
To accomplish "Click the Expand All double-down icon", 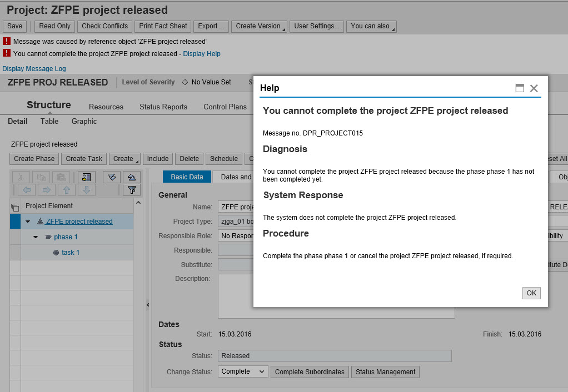I will (x=112, y=177).
